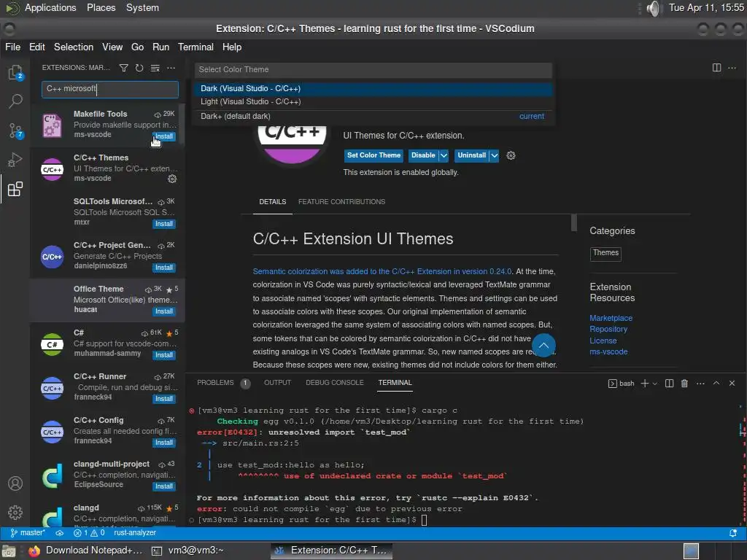Click the scroll-to-top round arrow button
Viewport: 747px width, 560px height.
pos(543,345)
